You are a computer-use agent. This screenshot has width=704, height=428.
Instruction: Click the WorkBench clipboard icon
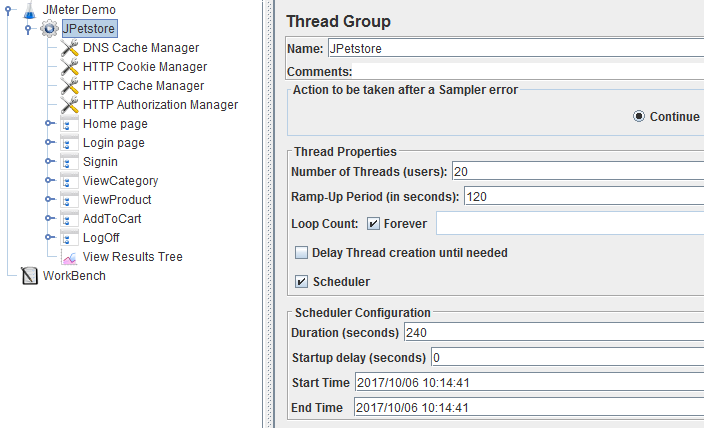click(30, 276)
